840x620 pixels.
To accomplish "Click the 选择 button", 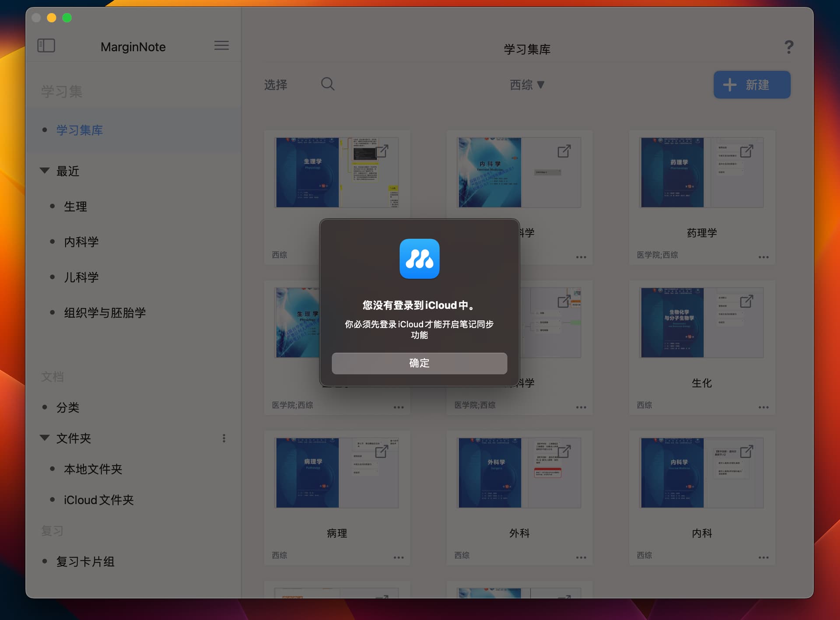I will coord(276,85).
